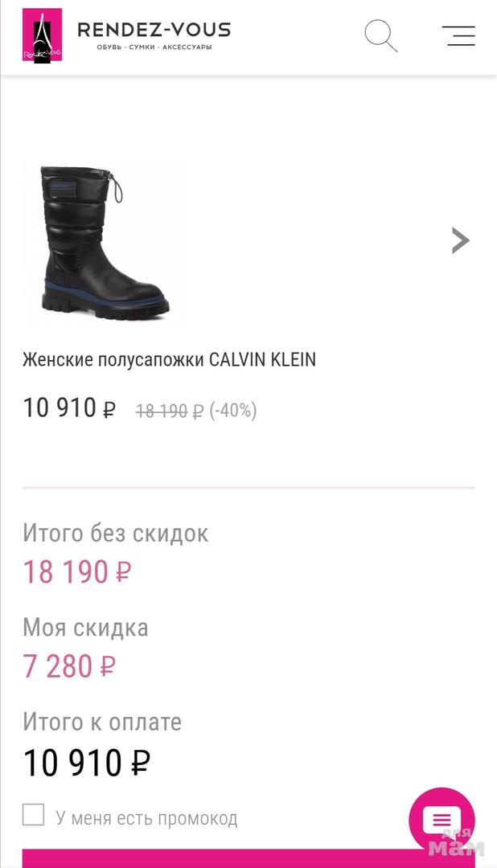The height and width of the screenshot is (868, 497).
Task: Click the 'Итого без скидок' heading
Action: click(115, 534)
